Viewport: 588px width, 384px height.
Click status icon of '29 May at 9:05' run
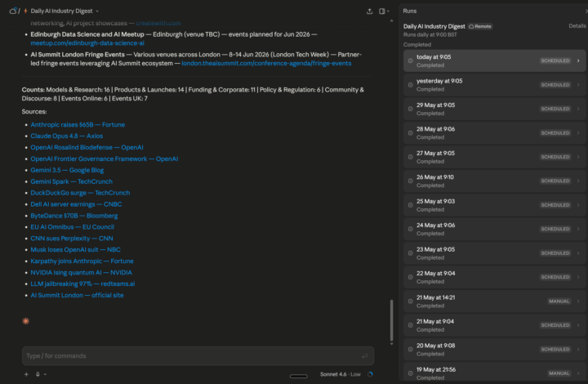[410, 109]
